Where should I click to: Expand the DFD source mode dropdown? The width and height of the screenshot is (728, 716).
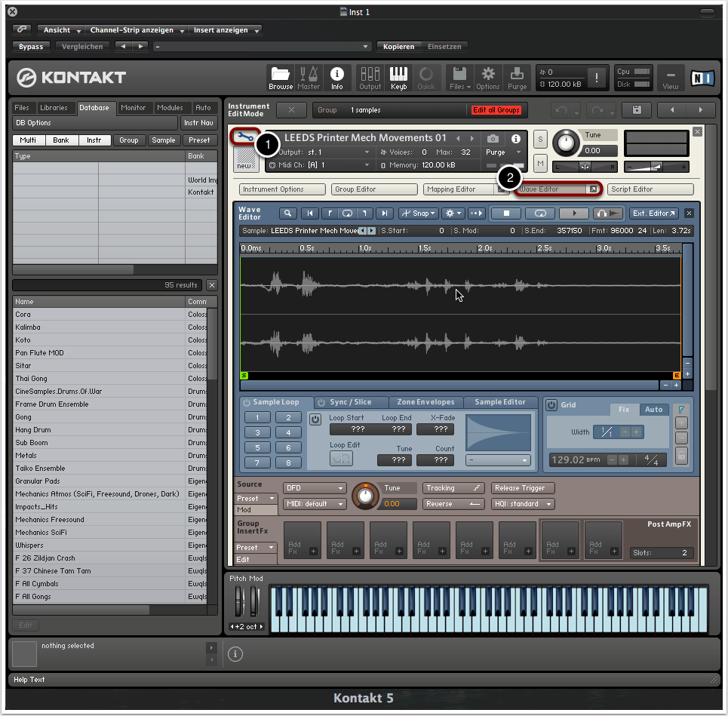[314, 488]
